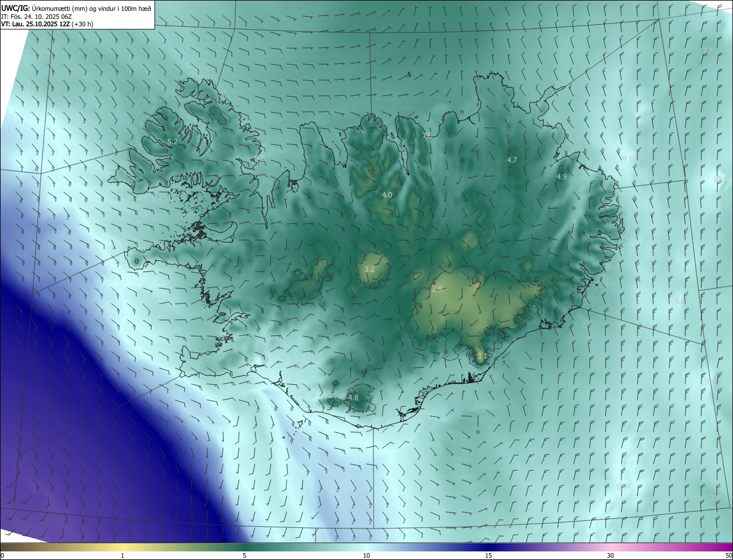This screenshot has height=560, width=733.
Task: Click the 50 tick on the color scale
Action: coord(728,556)
